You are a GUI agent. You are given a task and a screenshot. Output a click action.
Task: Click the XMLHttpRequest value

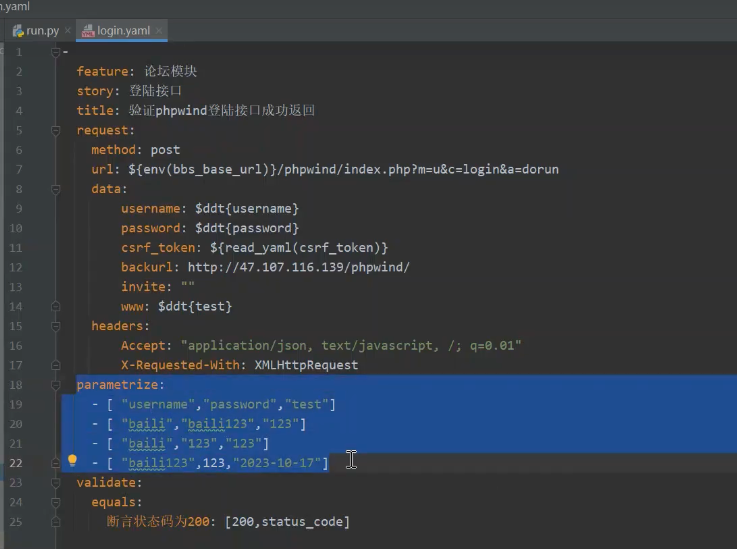tap(306, 365)
